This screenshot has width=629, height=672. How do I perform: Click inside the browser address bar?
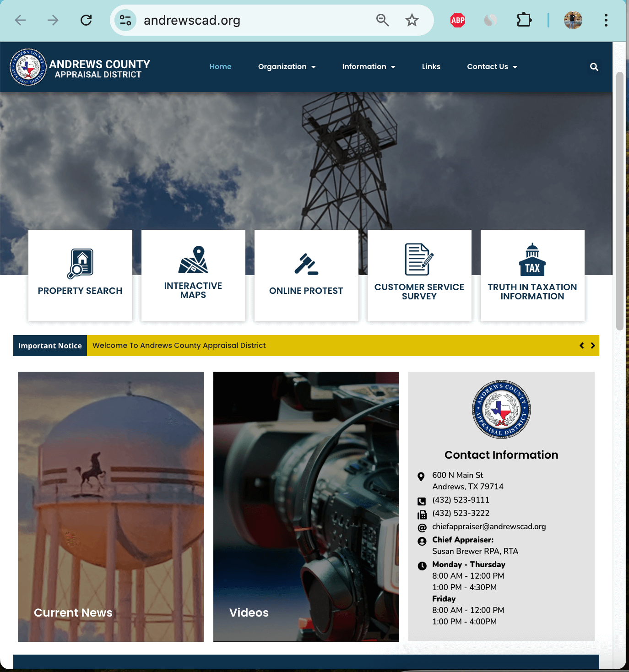229,20
